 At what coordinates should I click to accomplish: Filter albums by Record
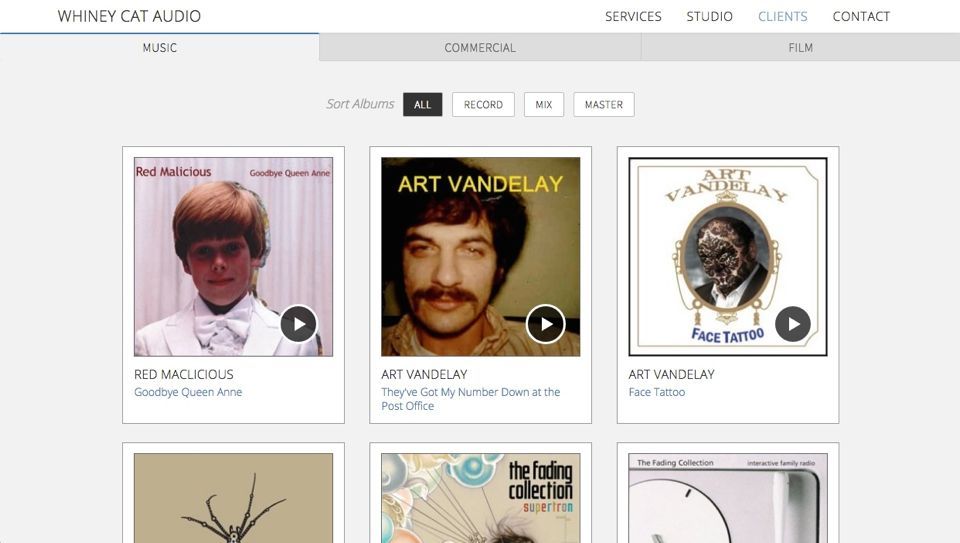(x=483, y=105)
